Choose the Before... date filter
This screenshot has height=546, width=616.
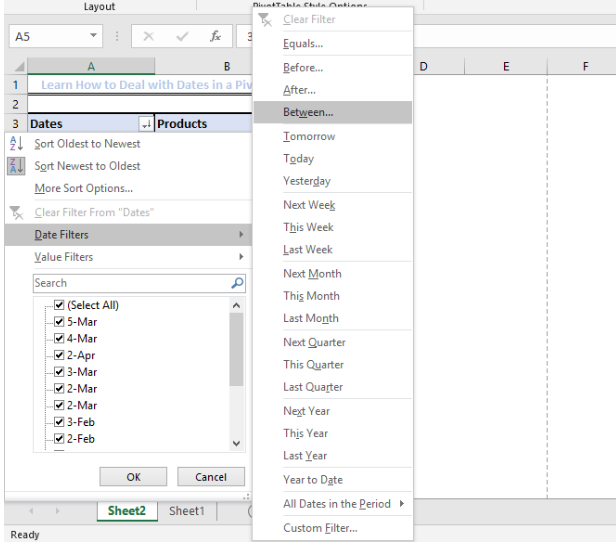333,68
